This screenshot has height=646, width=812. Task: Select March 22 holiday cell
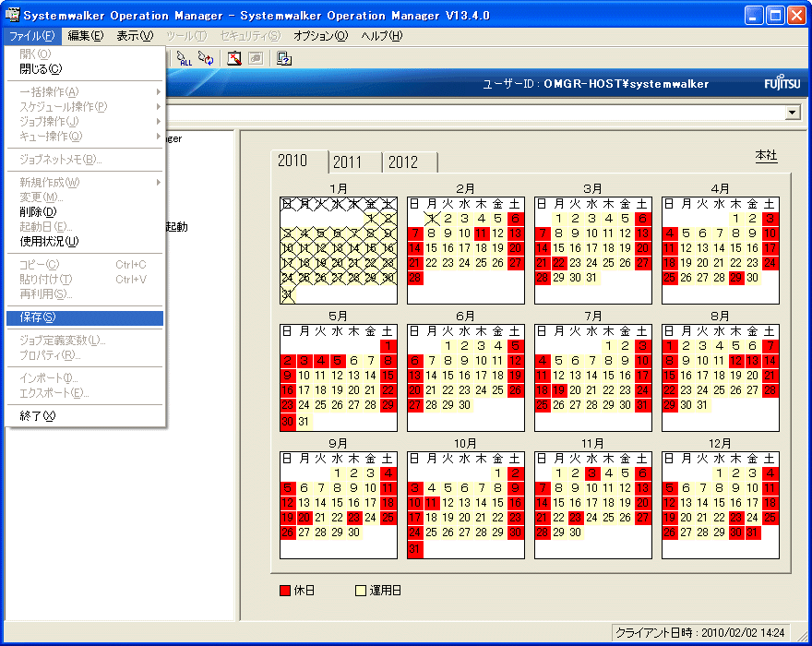click(x=559, y=263)
